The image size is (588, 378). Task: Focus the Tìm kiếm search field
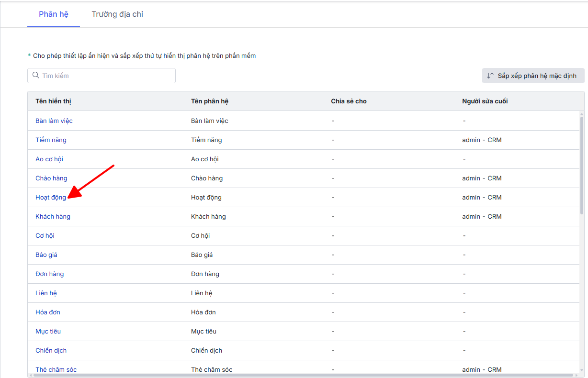click(x=105, y=76)
